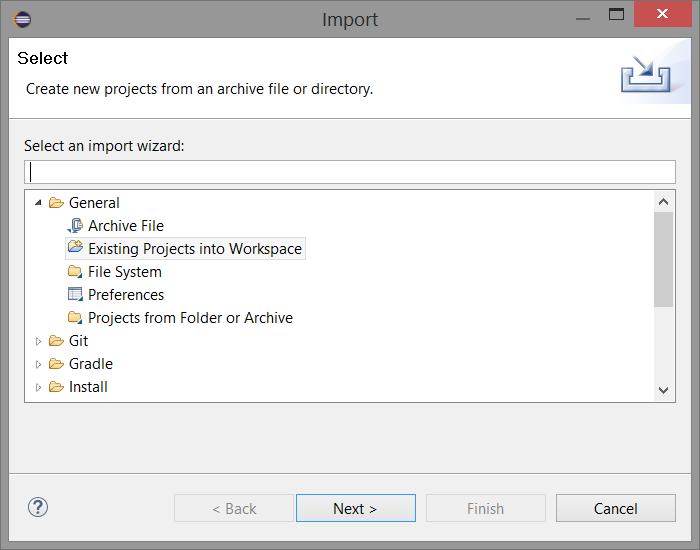The width and height of the screenshot is (700, 550).
Task: Select the File System wizard
Action: (x=125, y=272)
